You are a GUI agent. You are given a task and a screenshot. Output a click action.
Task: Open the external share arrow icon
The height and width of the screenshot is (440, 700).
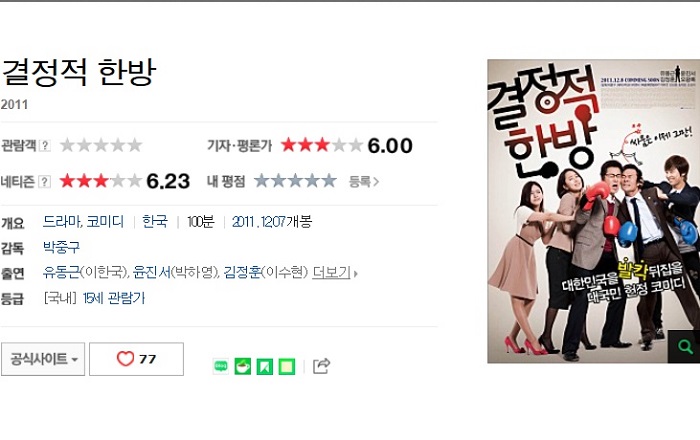[x=321, y=366]
